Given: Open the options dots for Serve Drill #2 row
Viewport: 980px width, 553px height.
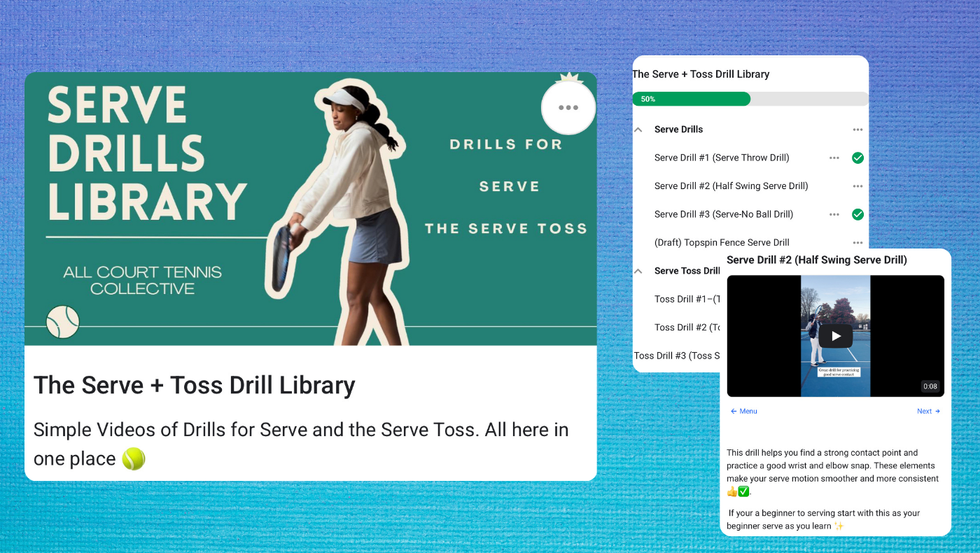Looking at the screenshot, I should (x=857, y=186).
